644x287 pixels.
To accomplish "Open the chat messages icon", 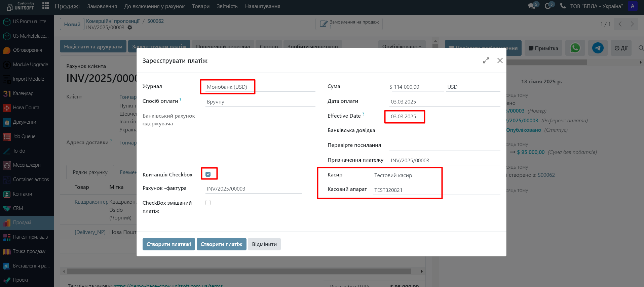I will 532,6.
